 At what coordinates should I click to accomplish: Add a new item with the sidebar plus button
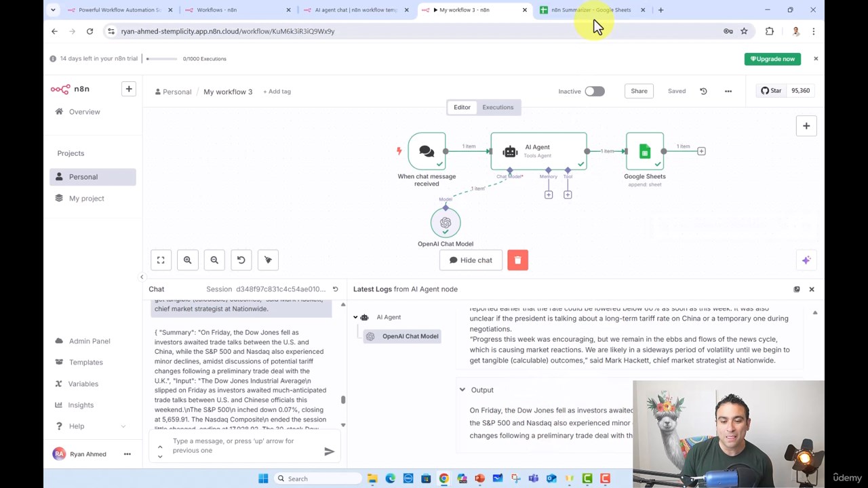coord(129,89)
